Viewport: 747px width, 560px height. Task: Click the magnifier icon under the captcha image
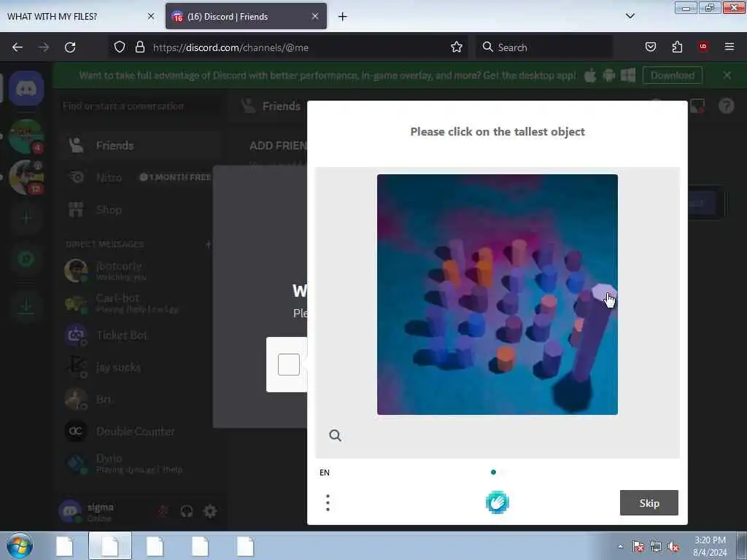(335, 435)
